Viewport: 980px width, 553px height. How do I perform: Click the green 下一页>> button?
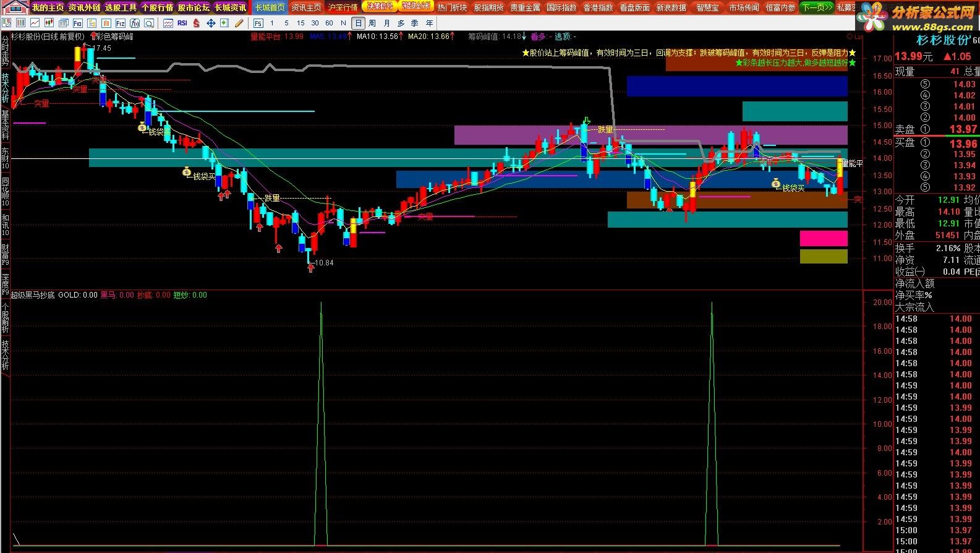coord(816,7)
